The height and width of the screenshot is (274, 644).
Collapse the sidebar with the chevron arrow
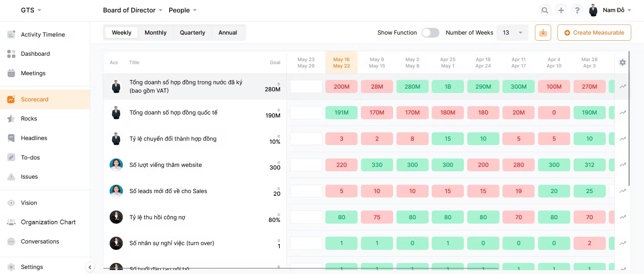coord(90,267)
